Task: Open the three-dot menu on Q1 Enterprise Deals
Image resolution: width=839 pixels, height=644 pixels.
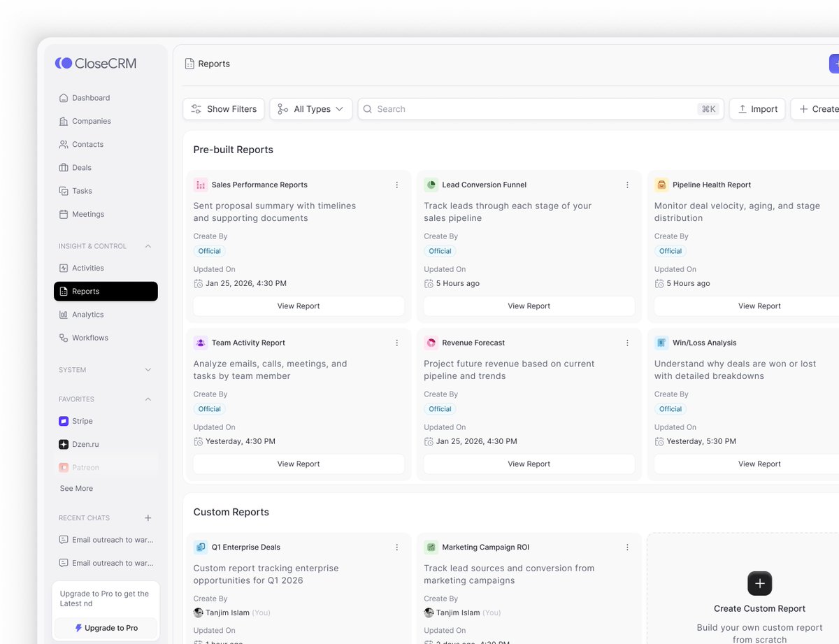Action: point(397,548)
